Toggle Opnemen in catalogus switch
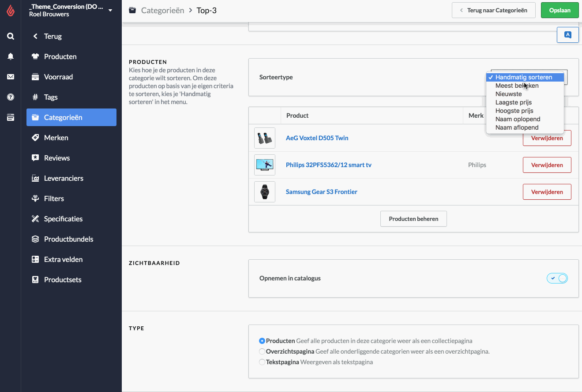Image resolution: width=582 pixels, height=392 pixels. [557, 278]
